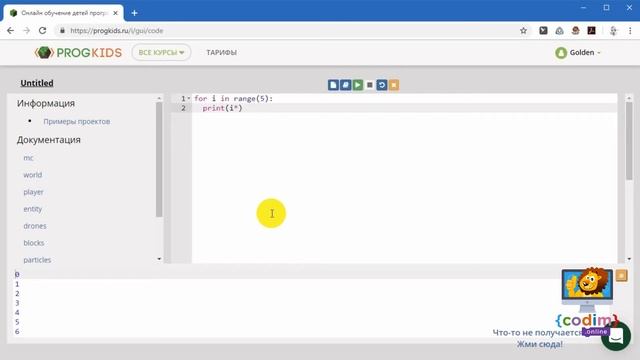Reload the browser page

click(42, 31)
